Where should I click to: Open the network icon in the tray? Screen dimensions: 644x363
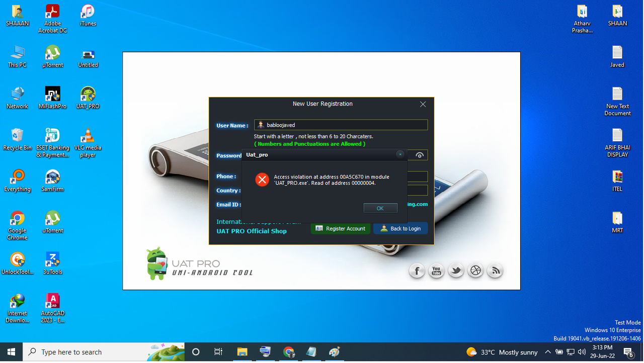(x=571, y=352)
